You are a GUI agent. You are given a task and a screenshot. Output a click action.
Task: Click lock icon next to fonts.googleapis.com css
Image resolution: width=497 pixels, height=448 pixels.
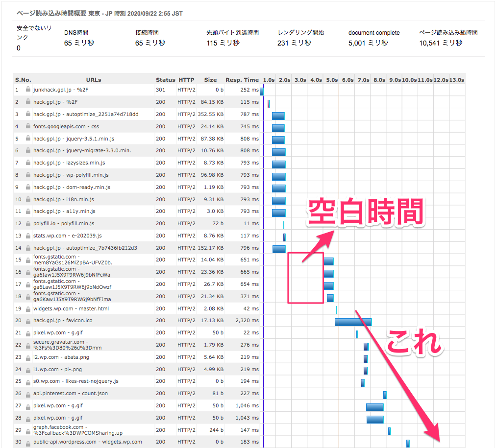coord(28,126)
